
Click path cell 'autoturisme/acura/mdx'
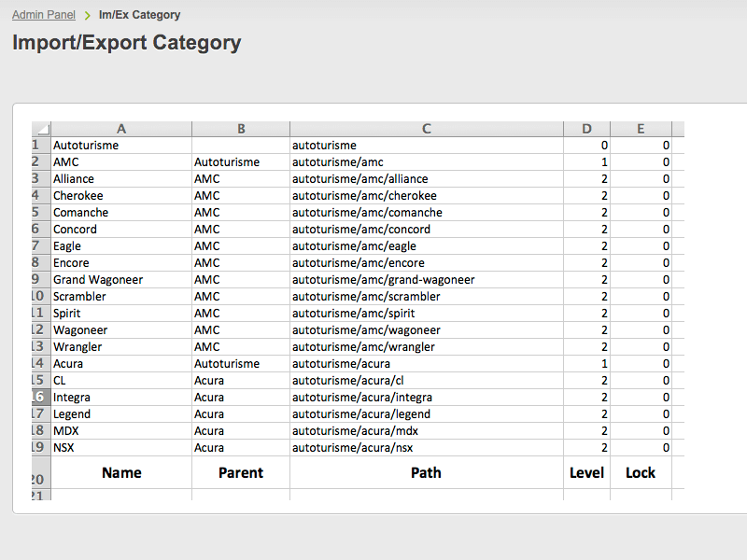point(427,431)
